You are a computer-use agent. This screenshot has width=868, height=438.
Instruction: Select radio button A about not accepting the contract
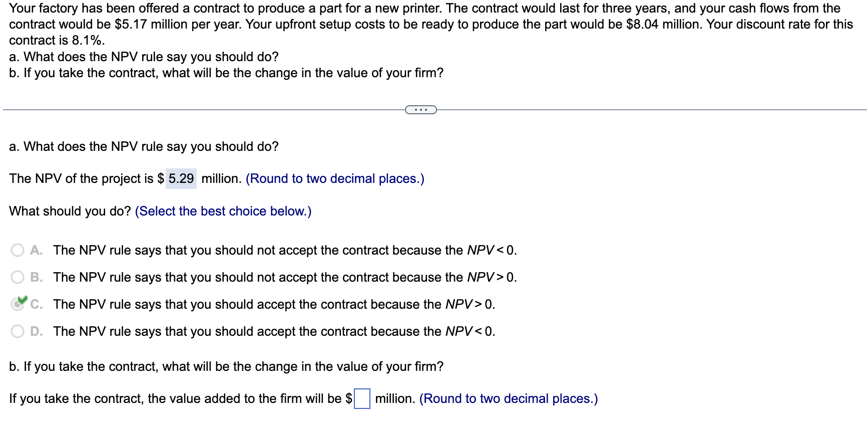tap(17, 250)
